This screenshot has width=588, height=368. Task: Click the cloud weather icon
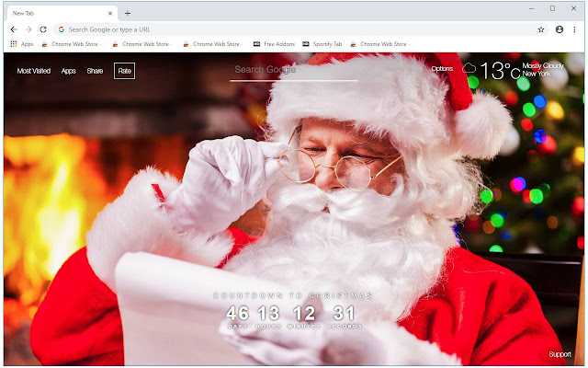[469, 68]
